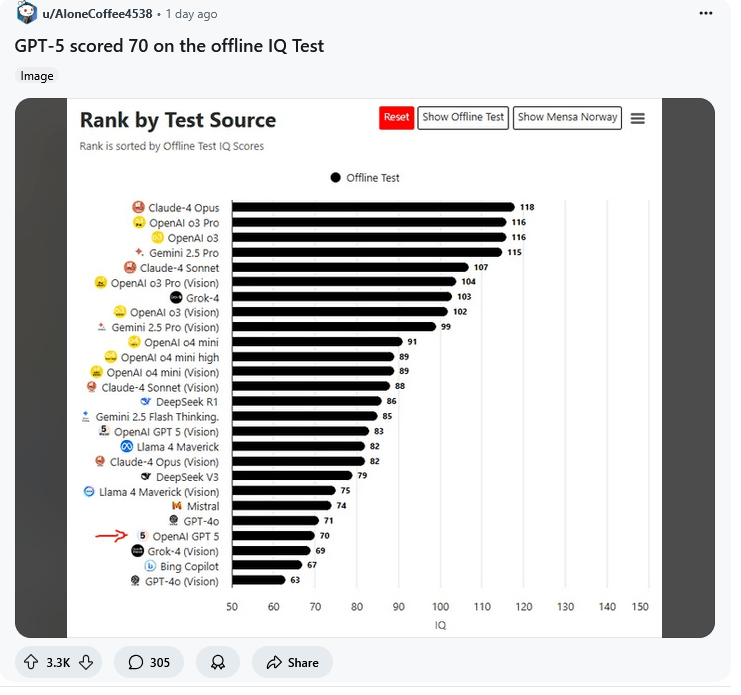The height and width of the screenshot is (695, 741).
Task: Click the post title about GPT-5
Action: point(169,46)
